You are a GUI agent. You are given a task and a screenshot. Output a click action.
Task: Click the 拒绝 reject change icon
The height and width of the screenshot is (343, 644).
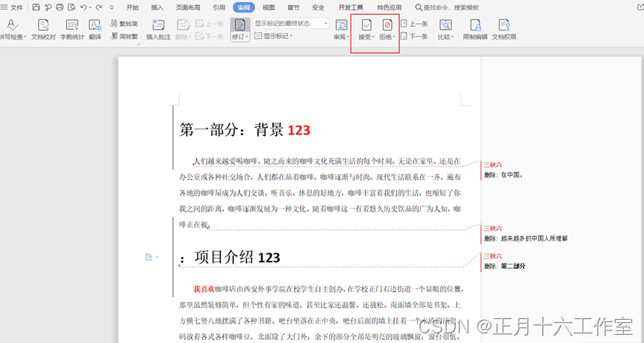click(387, 25)
